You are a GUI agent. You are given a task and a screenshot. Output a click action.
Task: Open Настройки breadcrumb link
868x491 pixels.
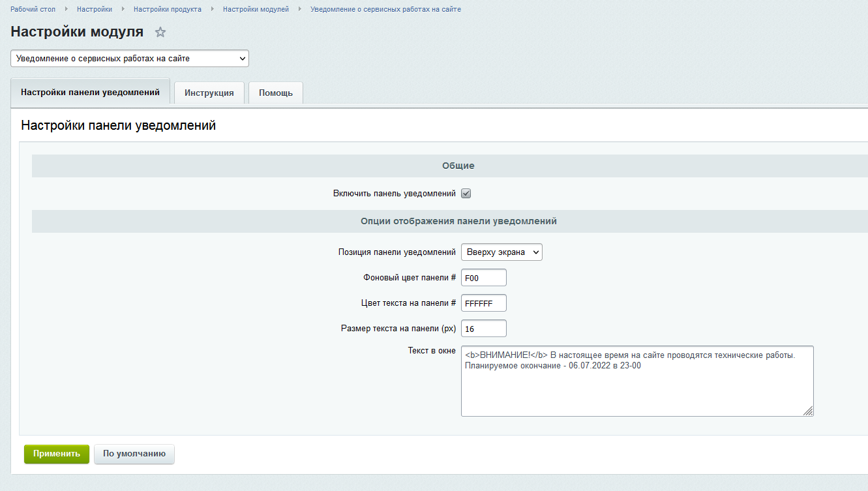94,9
